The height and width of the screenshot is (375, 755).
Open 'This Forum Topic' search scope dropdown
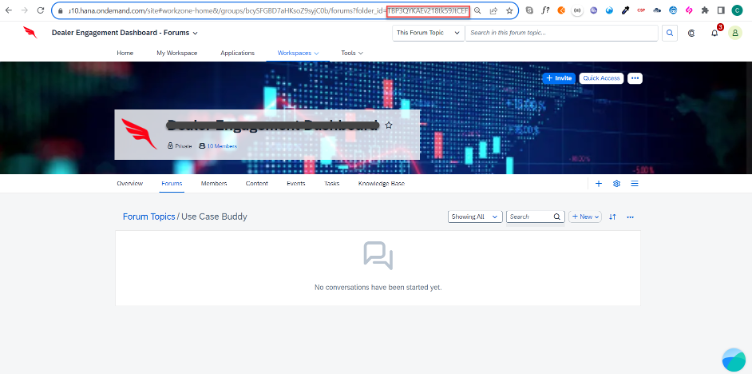pos(428,33)
